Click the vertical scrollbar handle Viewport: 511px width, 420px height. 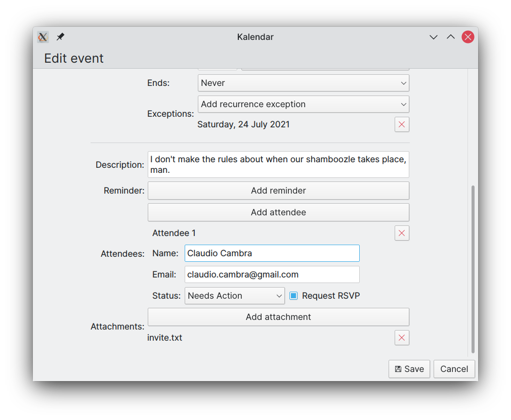[473, 269]
